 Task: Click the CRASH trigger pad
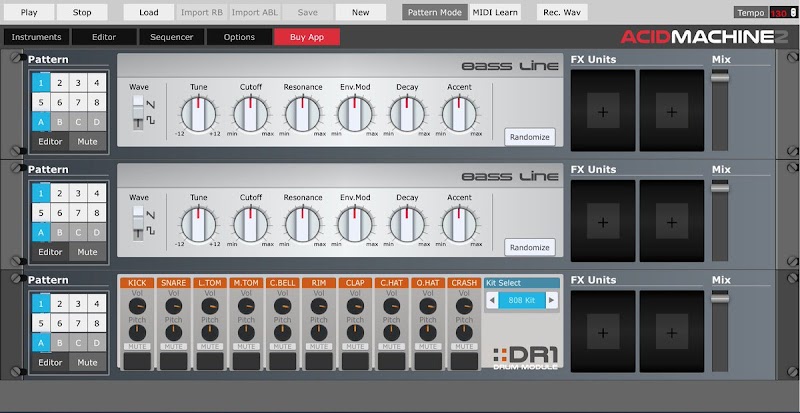click(464, 361)
